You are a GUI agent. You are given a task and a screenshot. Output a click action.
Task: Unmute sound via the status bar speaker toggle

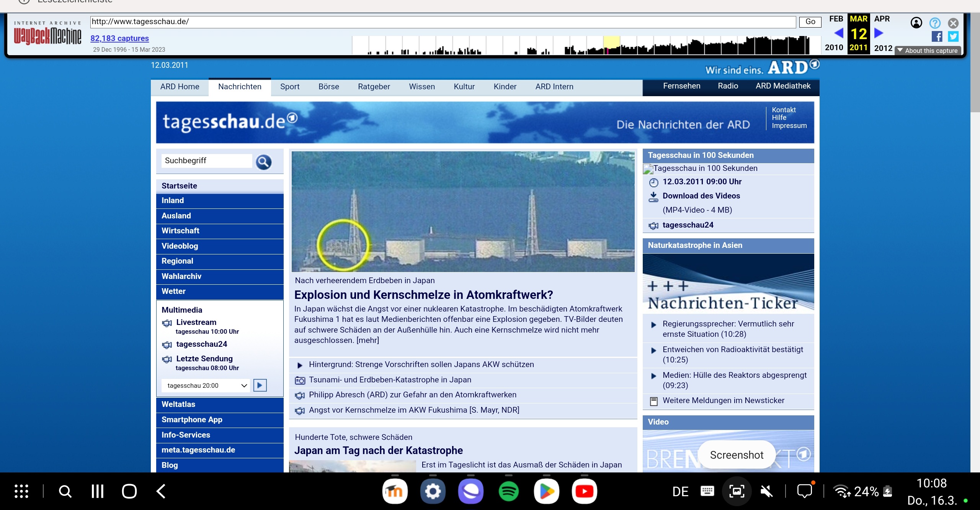coord(767,491)
